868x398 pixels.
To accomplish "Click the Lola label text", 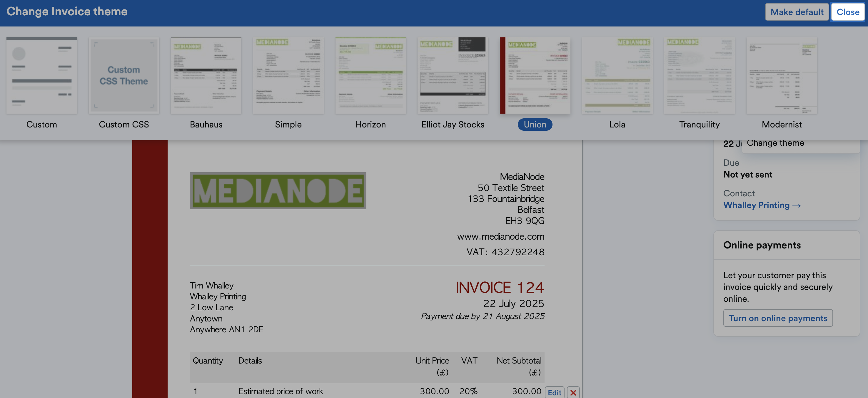I will click(x=617, y=125).
